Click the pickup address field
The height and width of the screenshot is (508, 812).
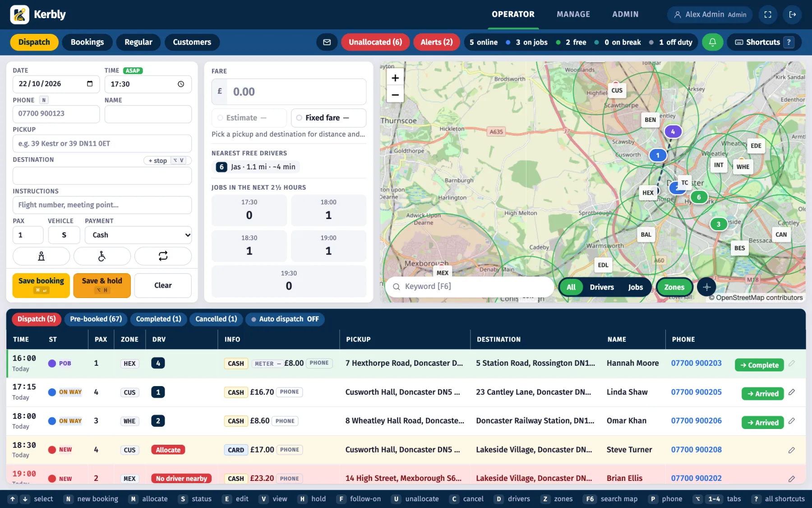coord(102,144)
